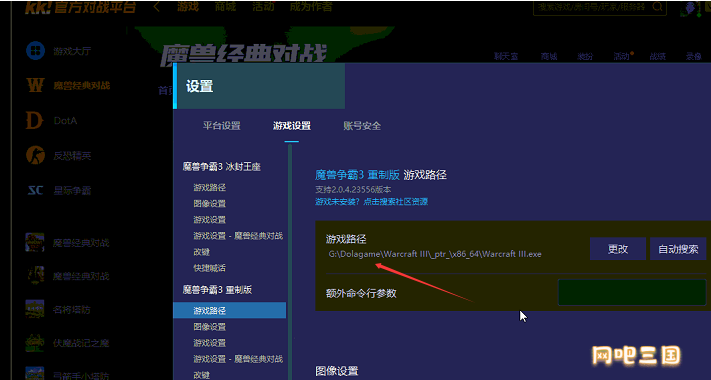Open the 伏魔战记之魔 map thumbnail
The width and height of the screenshot is (711, 380).
point(35,343)
